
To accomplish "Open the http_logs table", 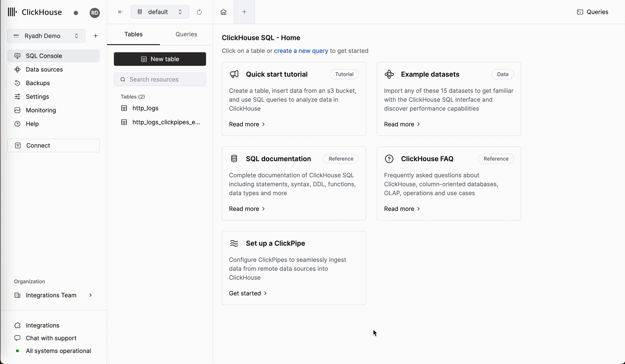I will [x=145, y=108].
